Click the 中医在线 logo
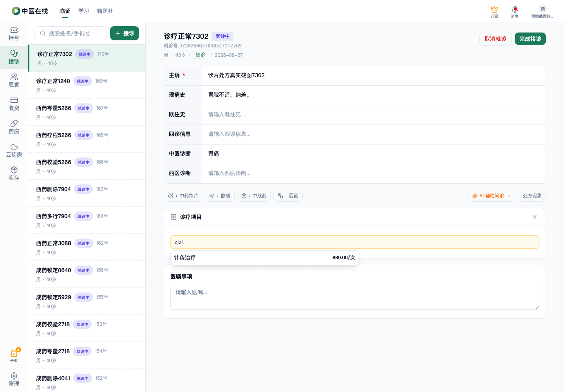 tap(30, 11)
